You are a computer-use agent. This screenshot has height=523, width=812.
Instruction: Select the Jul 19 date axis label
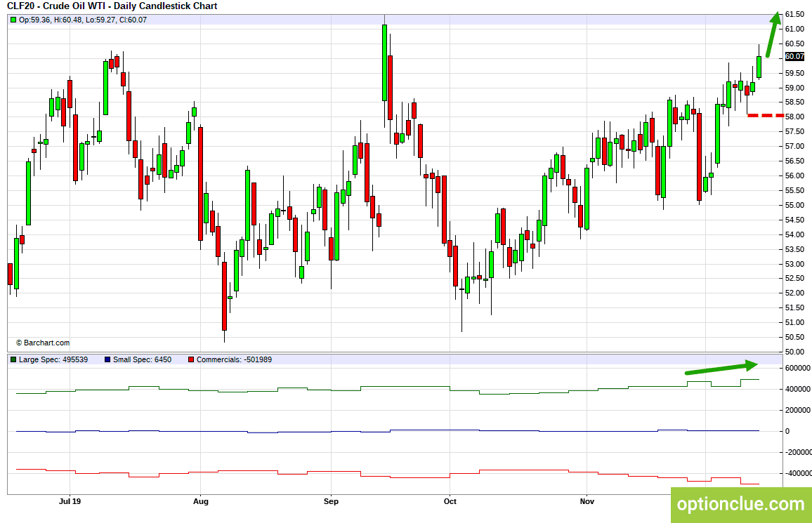point(70,501)
